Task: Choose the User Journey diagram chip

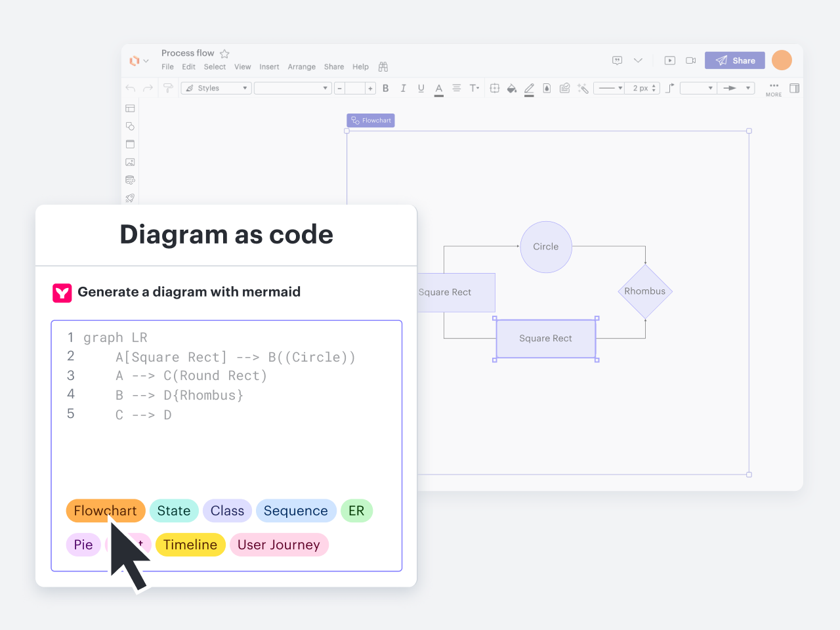Action: (x=279, y=545)
